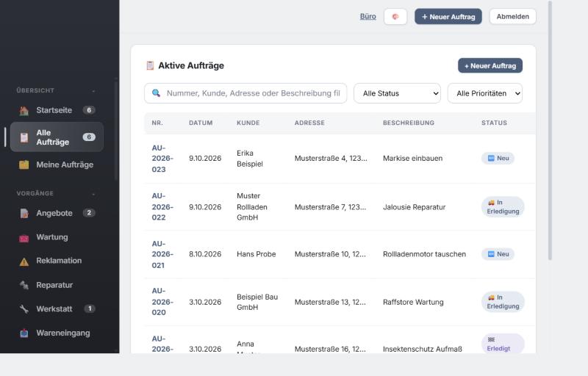Click + Neuer Auftrag in Aktive Aufträge card
The width and height of the screenshot is (588, 376).
(490, 66)
